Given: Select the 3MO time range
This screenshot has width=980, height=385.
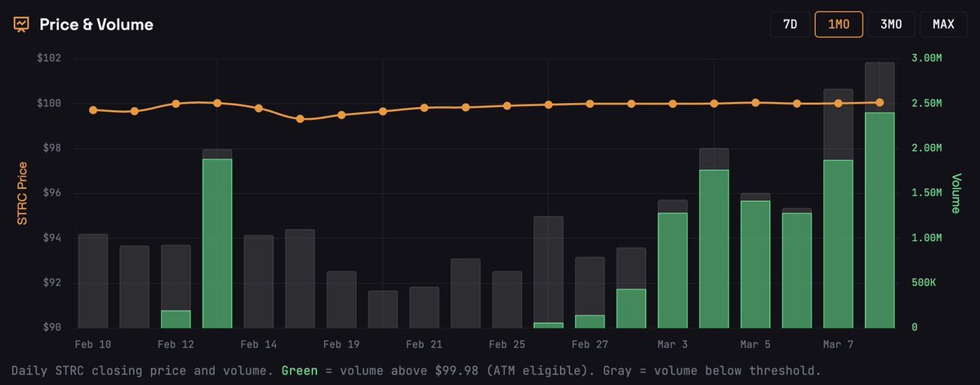Looking at the screenshot, I should [890, 25].
